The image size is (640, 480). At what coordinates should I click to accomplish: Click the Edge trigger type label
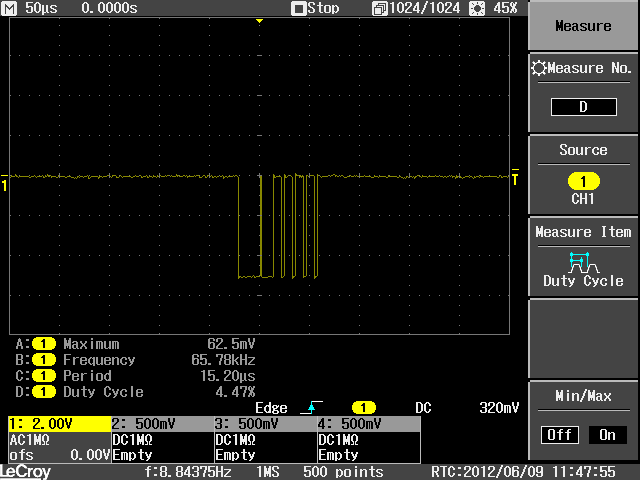point(271,408)
